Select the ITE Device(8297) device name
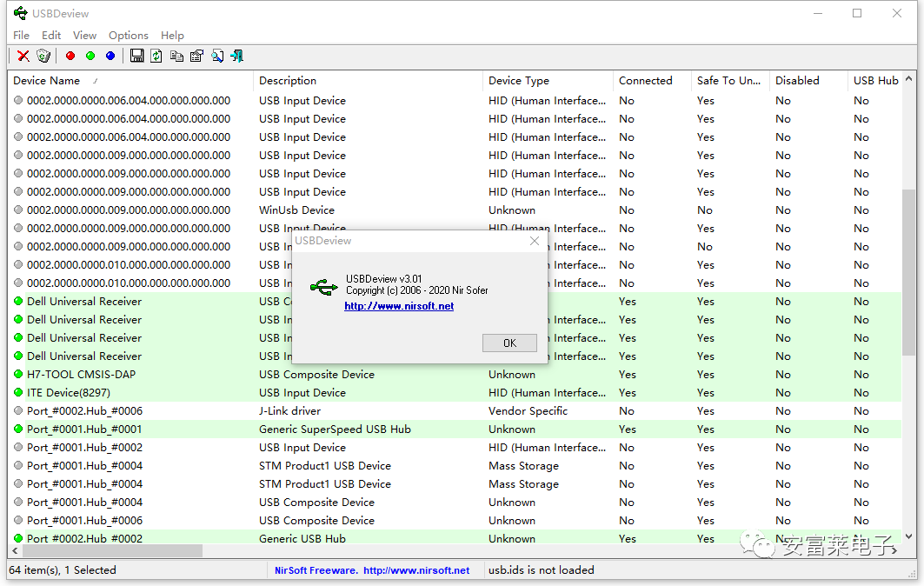This screenshot has width=924, height=586. click(69, 393)
